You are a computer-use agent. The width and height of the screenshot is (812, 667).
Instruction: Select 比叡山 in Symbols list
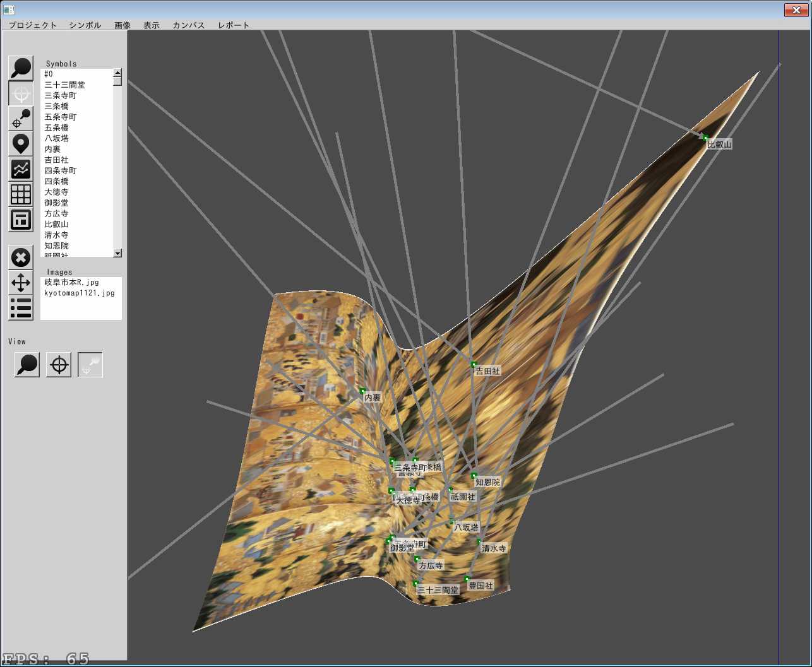point(76,224)
